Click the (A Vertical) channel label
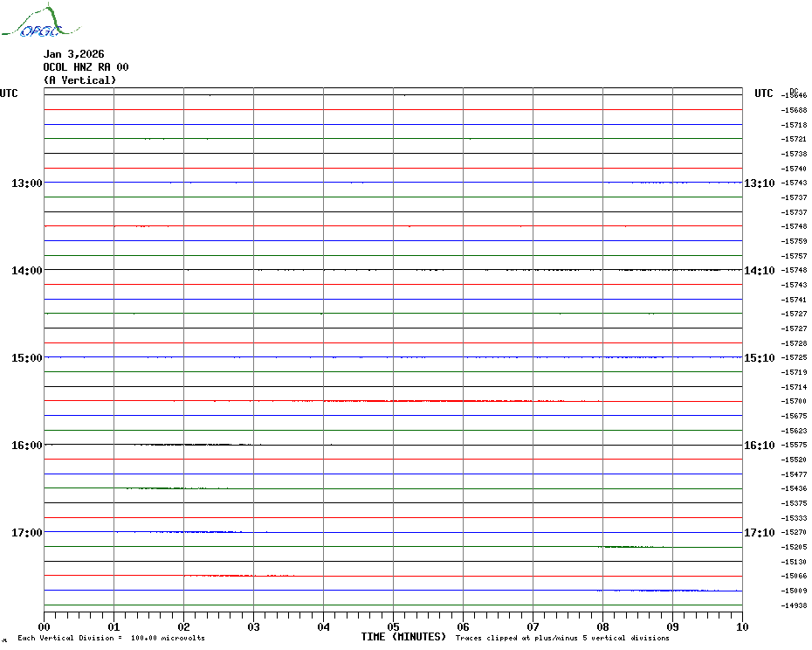The height and width of the screenshot is (650, 812). (x=79, y=80)
